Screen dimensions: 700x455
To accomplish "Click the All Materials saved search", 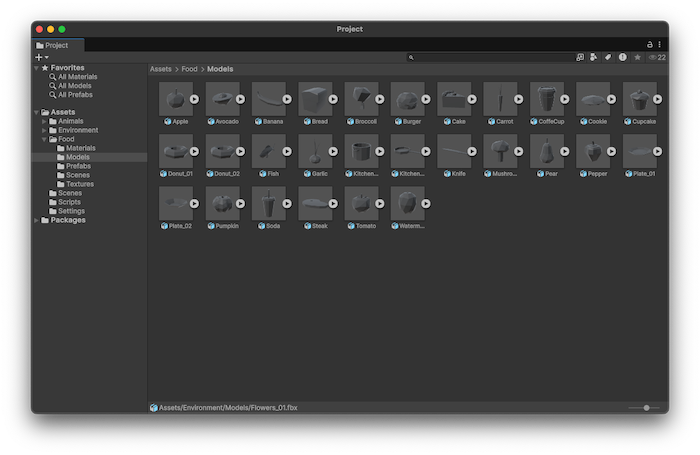I will pos(77,77).
